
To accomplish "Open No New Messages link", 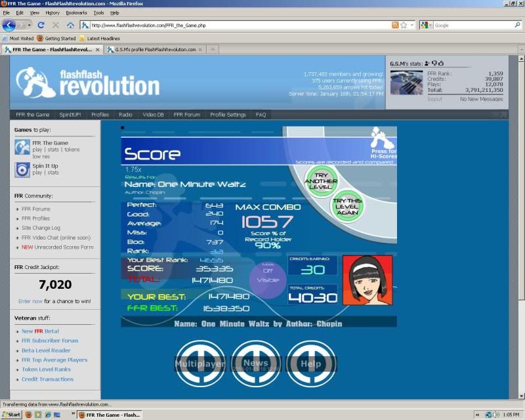I will (481, 99).
